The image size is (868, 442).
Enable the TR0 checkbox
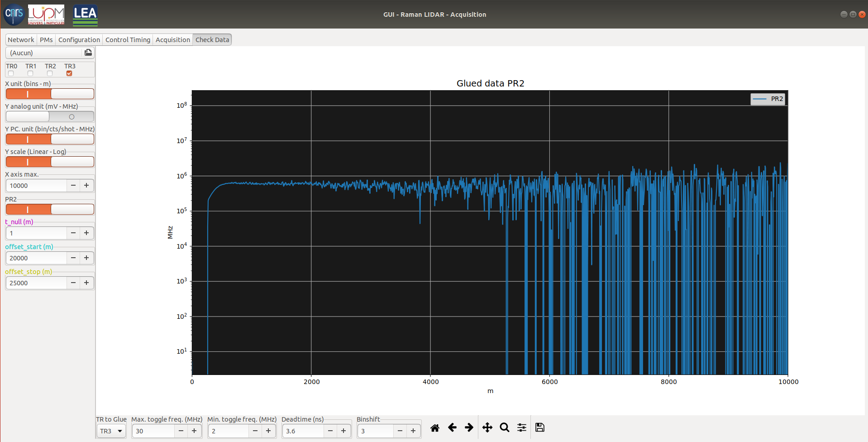point(11,73)
